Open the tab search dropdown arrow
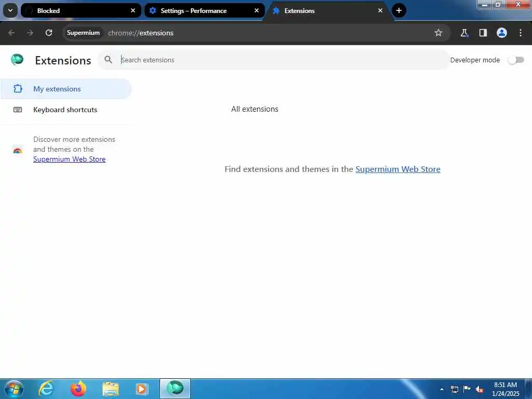 click(x=10, y=10)
